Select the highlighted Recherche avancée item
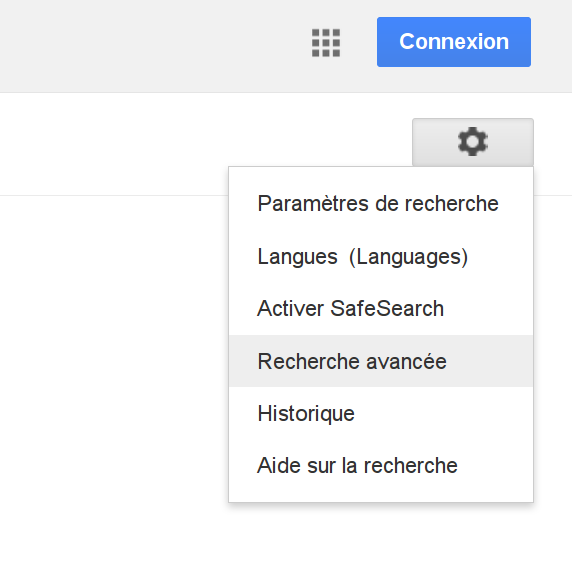Viewport: 572px width, 582px height. coord(381,361)
